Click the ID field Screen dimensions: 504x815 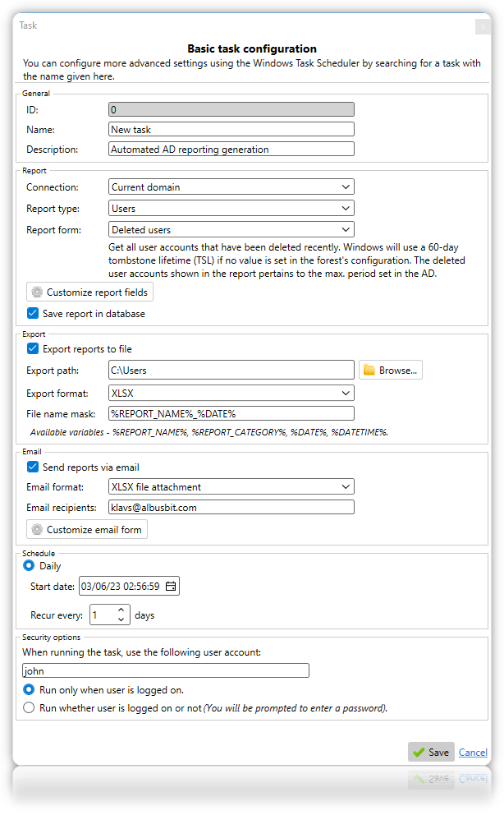231,109
